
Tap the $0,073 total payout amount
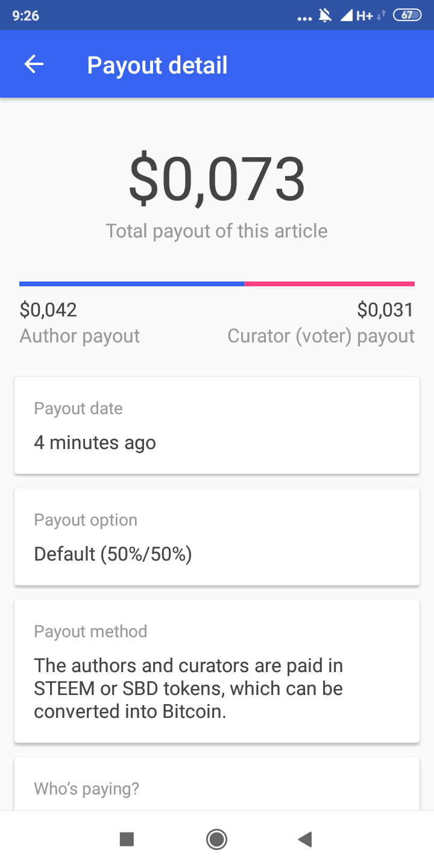[217, 180]
